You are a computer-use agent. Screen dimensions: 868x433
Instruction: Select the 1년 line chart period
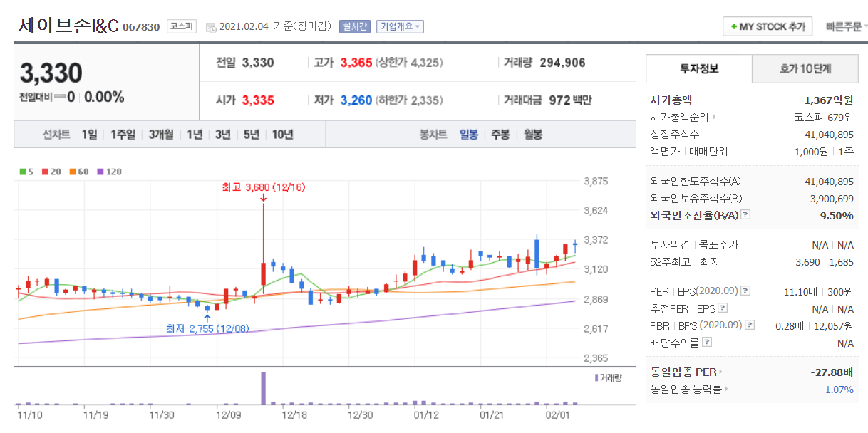tap(195, 134)
